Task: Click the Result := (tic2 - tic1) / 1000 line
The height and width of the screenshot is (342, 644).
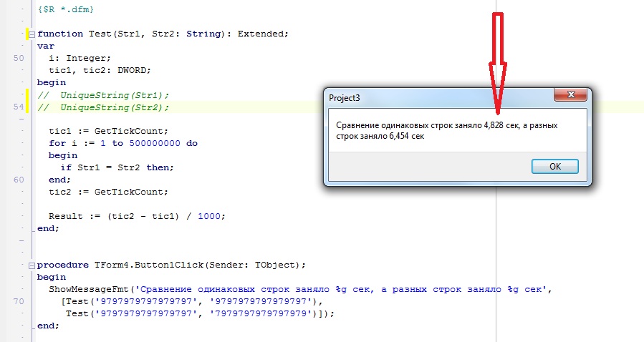Action: [x=137, y=216]
